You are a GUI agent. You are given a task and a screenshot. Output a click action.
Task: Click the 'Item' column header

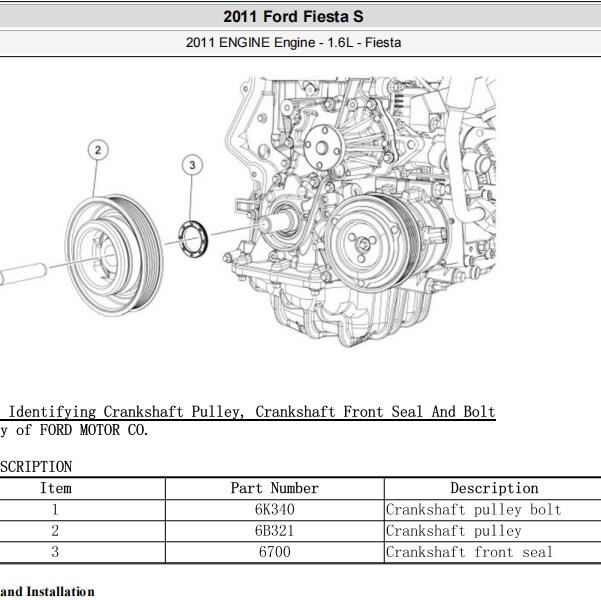pos(56,488)
